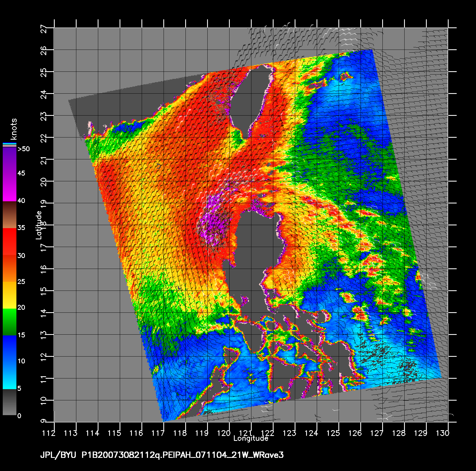Click the latitude axis label '15'
This screenshot has width=476, height=471.
[44, 292]
